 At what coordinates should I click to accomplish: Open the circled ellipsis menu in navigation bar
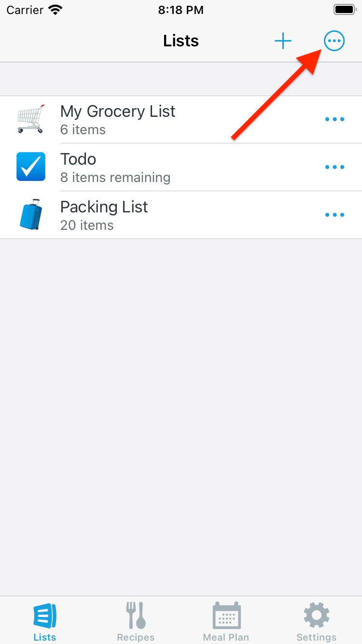pos(334,41)
